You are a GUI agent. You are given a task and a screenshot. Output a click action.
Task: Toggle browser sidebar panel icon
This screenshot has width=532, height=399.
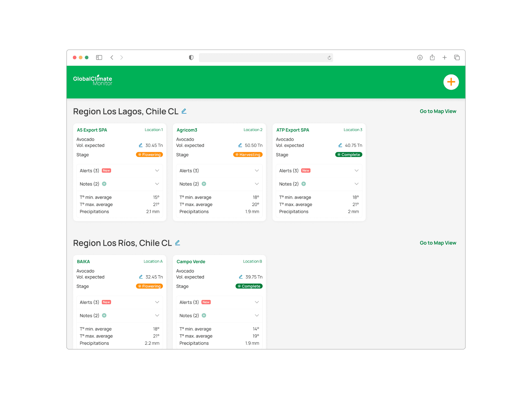pos(99,58)
